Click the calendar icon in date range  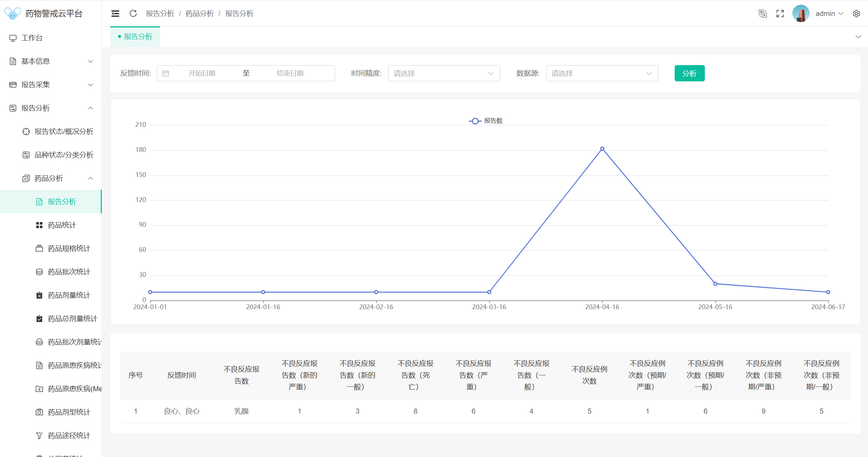point(166,74)
